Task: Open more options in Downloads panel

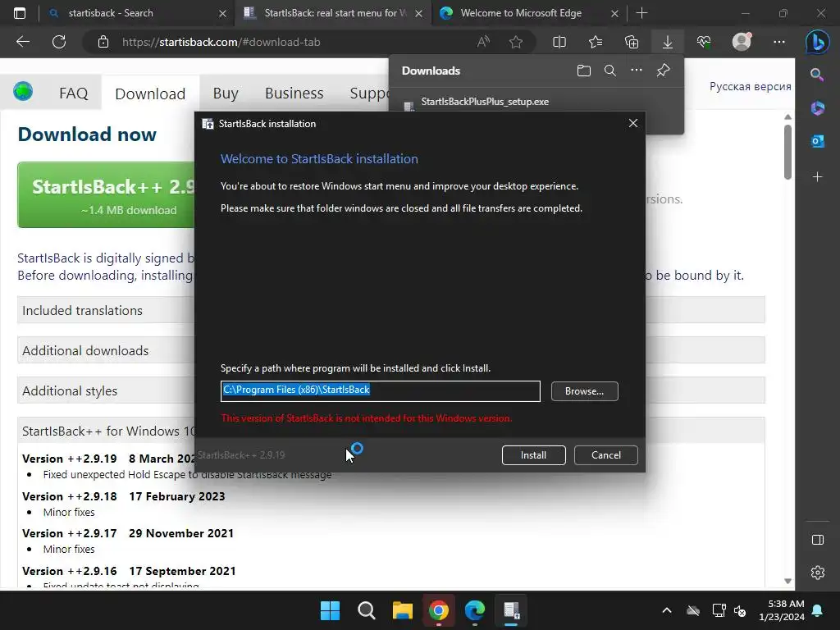Action: coord(637,71)
